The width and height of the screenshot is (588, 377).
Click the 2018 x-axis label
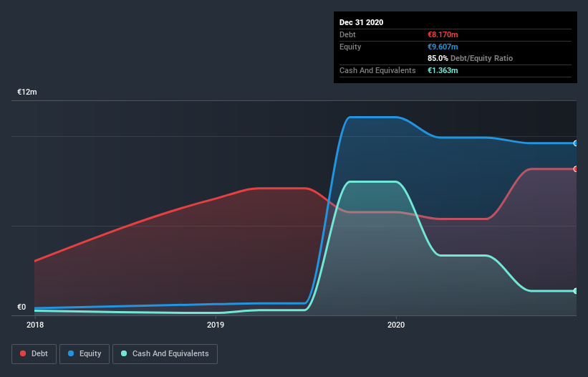point(35,325)
